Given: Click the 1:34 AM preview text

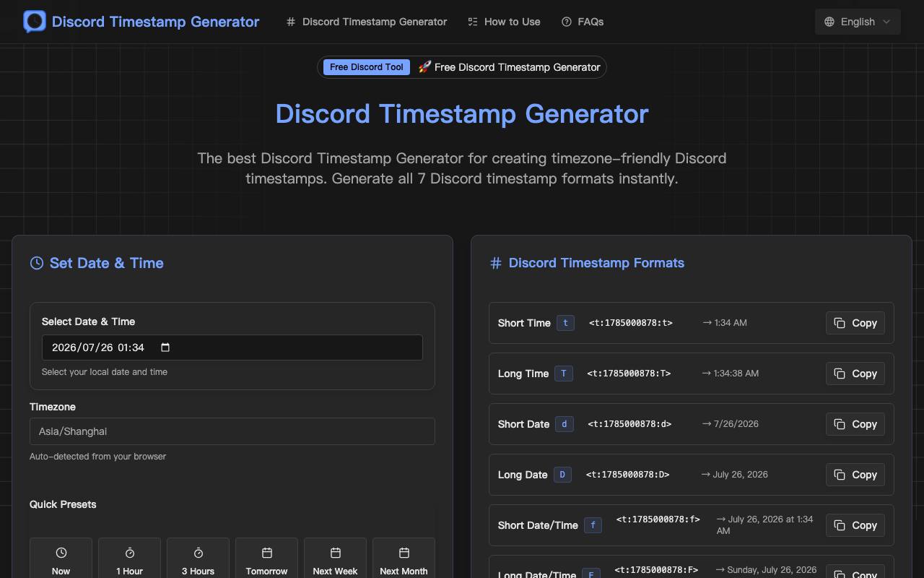Looking at the screenshot, I should [725, 323].
